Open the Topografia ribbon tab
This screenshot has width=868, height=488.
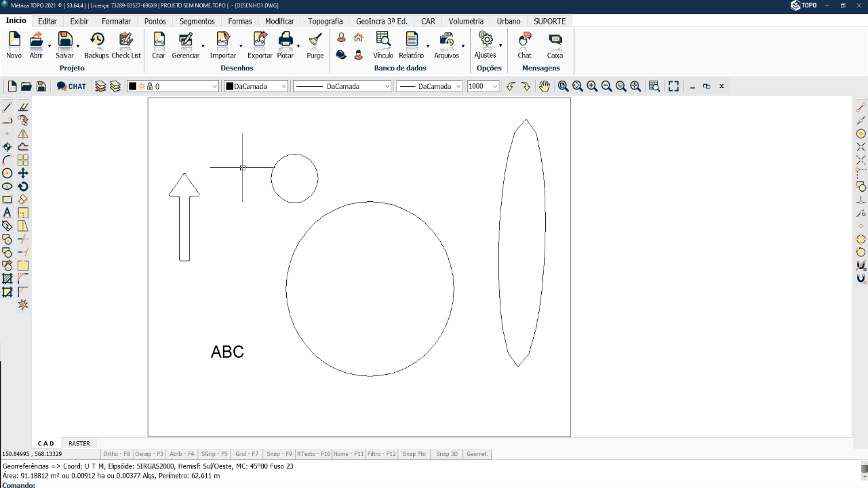325,21
